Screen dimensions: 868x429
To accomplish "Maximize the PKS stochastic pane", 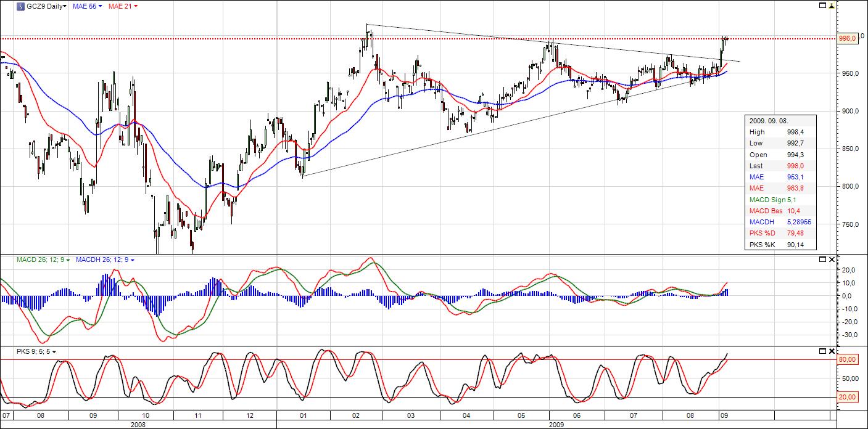I will click(x=822, y=351).
